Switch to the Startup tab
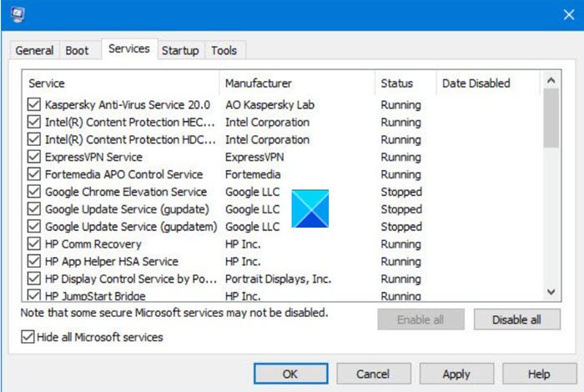This screenshot has height=392, width=584. point(180,51)
